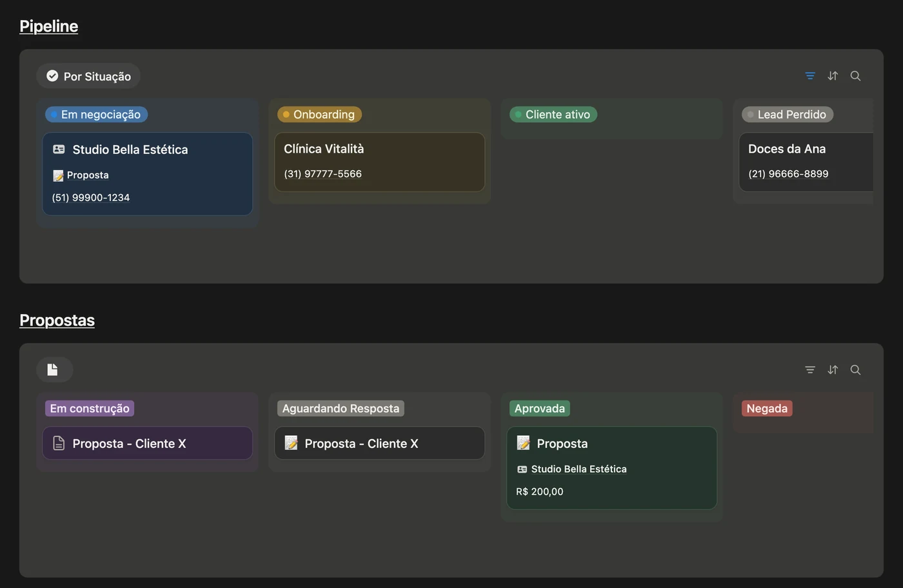
Task: Select the Por Situação view tab
Action: [88, 76]
